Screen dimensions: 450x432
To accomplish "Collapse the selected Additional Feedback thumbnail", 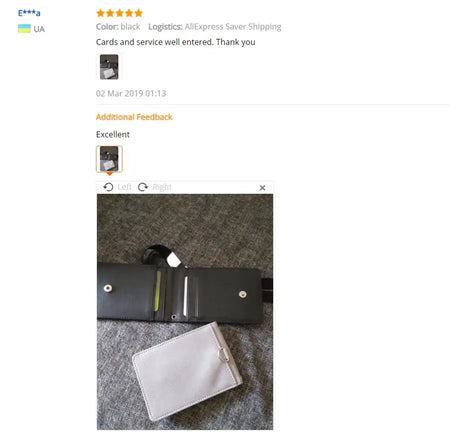I will click(109, 159).
